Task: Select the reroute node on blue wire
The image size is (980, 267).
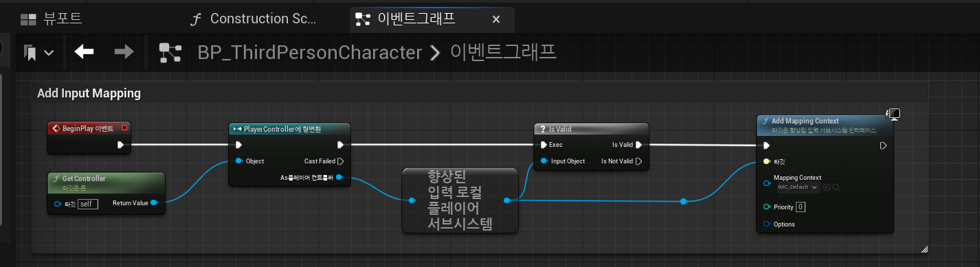Action: 683,201
